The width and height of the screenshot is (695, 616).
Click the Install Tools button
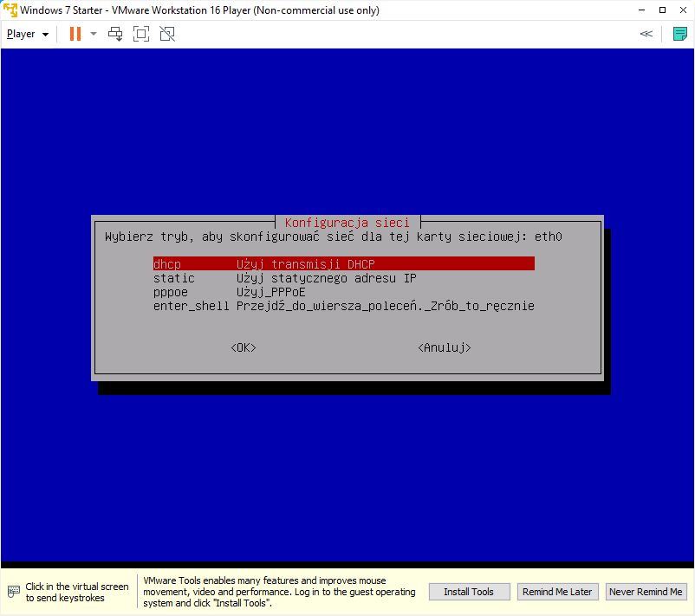click(469, 592)
